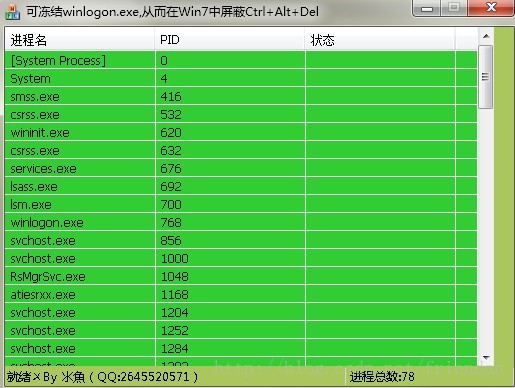Click PID value 1048
Screen dimensions: 515x388
coord(175,276)
